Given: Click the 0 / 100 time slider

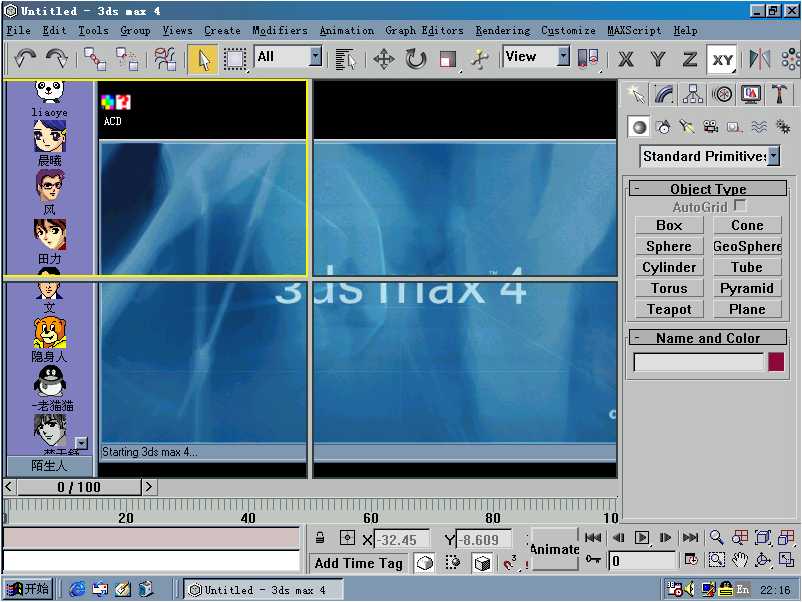Looking at the screenshot, I should tap(79, 486).
